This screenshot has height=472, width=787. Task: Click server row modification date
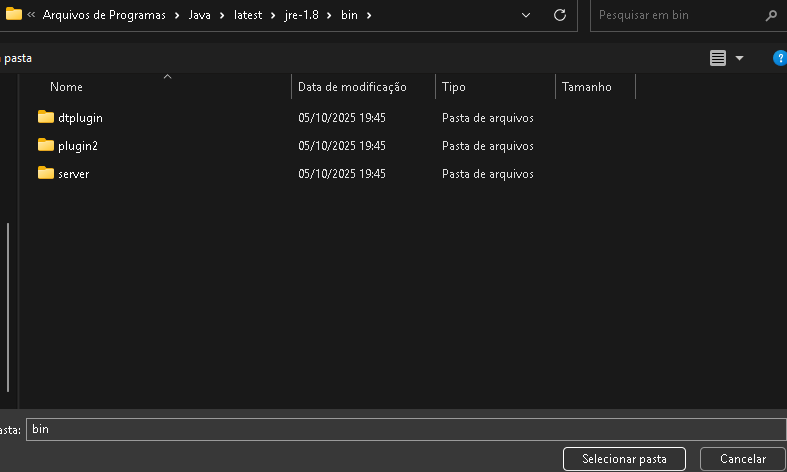tap(342, 174)
